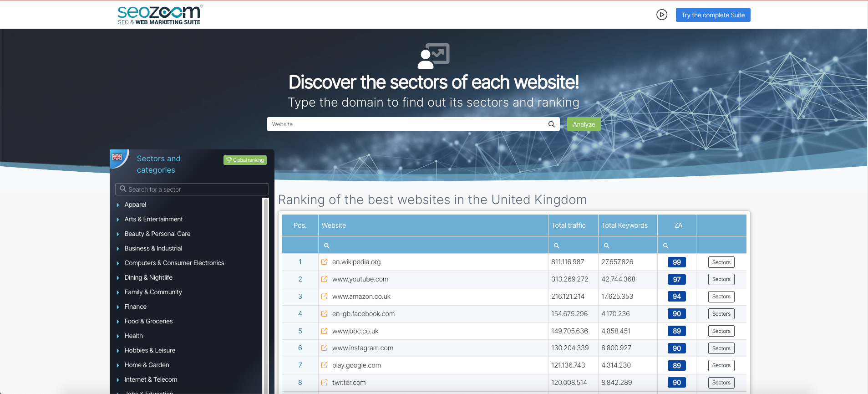Click ZA badge 97 for youtube
The width and height of the screenshot is (868, 394).
click(x=677, y=280)
